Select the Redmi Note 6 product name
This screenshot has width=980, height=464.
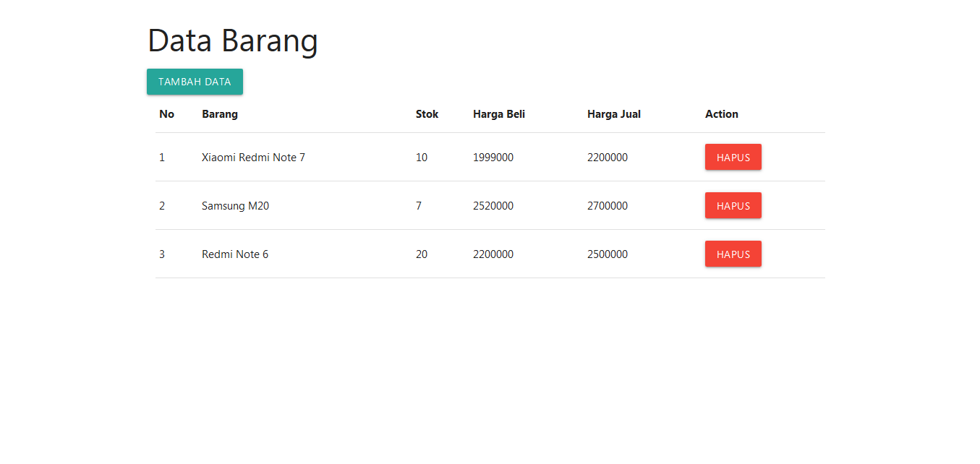click(x=235, y=254)
